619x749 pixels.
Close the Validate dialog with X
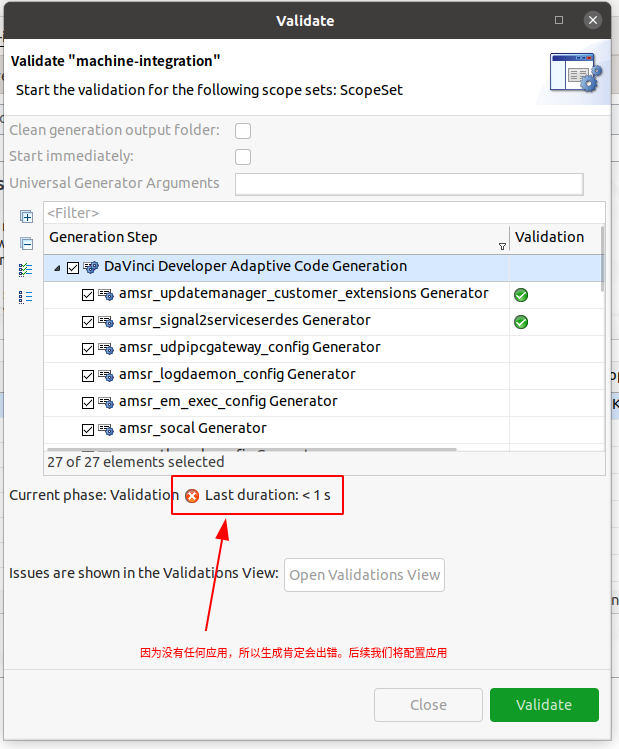coord(593,20)
